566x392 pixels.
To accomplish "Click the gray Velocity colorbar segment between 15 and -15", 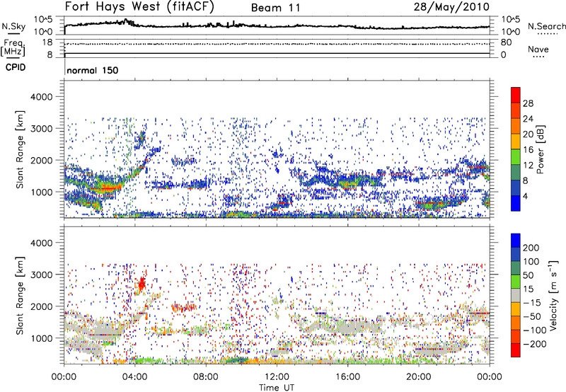I will tap(516, 295).
